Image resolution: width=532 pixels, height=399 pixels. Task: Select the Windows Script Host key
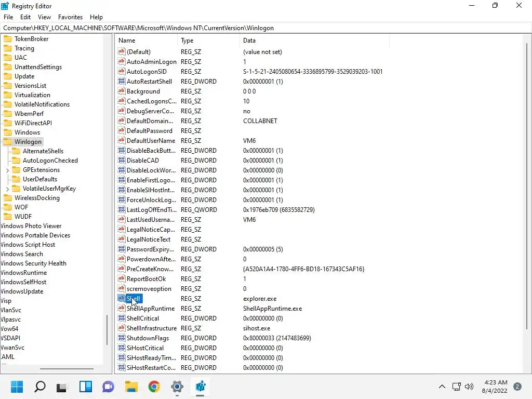(x=28, y=245)
